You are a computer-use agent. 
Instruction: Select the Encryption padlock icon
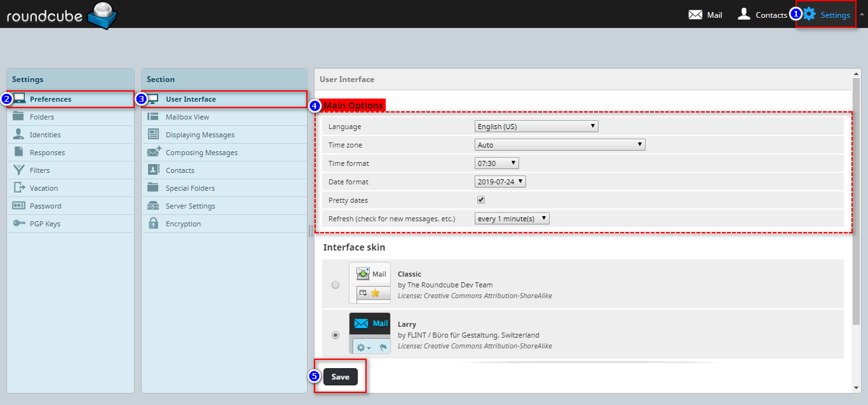pyautogui.click(x=153, y=224)
